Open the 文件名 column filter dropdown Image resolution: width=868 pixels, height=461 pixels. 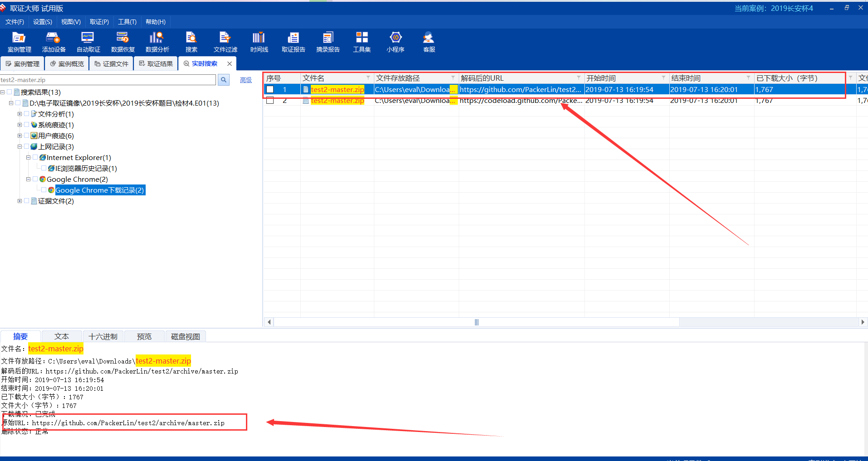[x=368, y=78]
